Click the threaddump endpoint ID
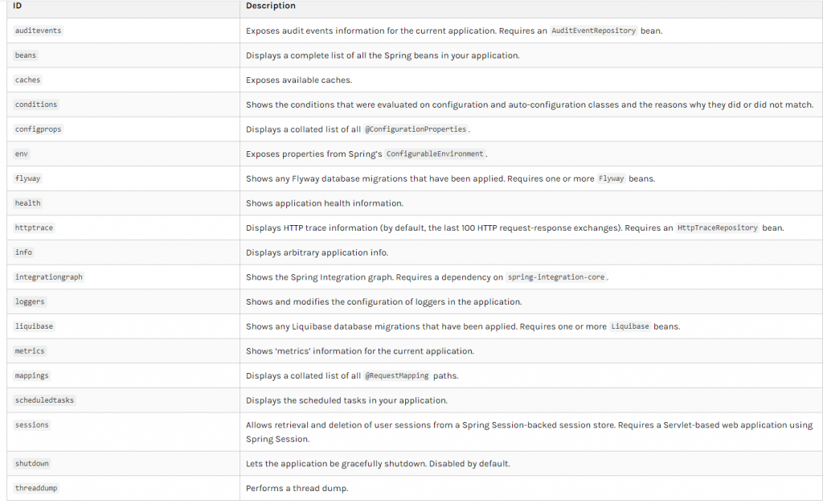823x504 pixels. 36,488
